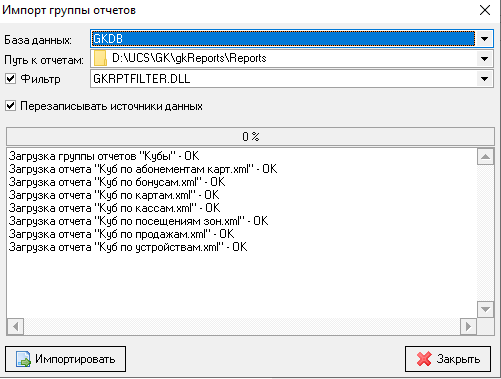
Task: Click the reports path field D:\UCS\GK\gkReports\Reports
Action: [283, 59]
